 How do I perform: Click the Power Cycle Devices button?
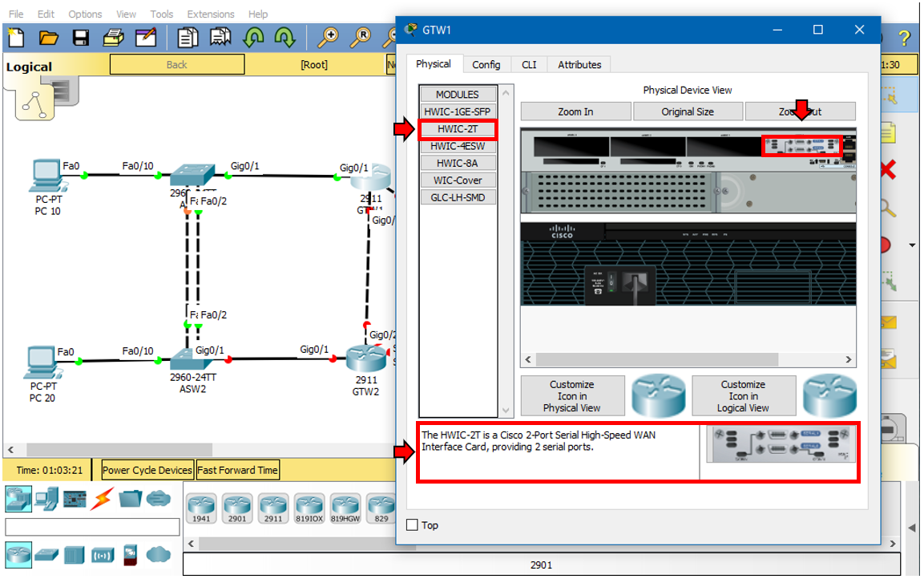[147, 470]
